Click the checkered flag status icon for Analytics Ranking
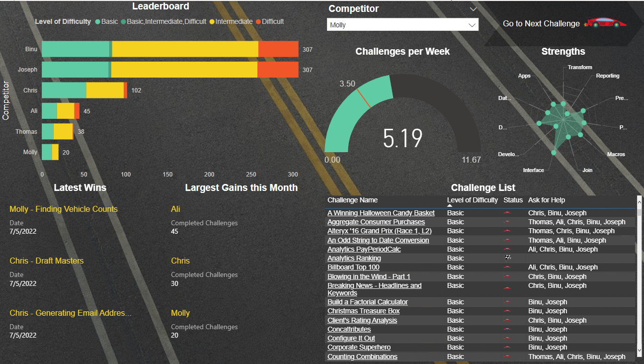644x364 pixels. (x=508, y=258)
